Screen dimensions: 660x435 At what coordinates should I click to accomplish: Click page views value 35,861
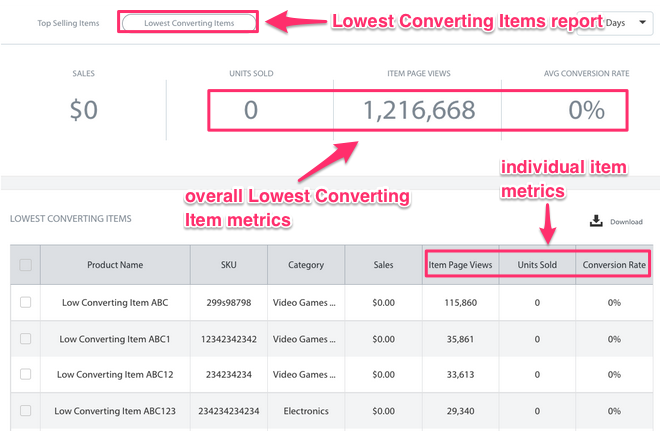tap(460, 339)
